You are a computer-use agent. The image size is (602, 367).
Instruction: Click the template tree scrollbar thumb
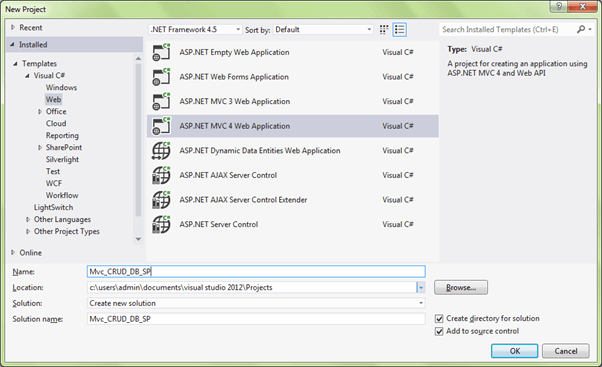pos(138,140)
